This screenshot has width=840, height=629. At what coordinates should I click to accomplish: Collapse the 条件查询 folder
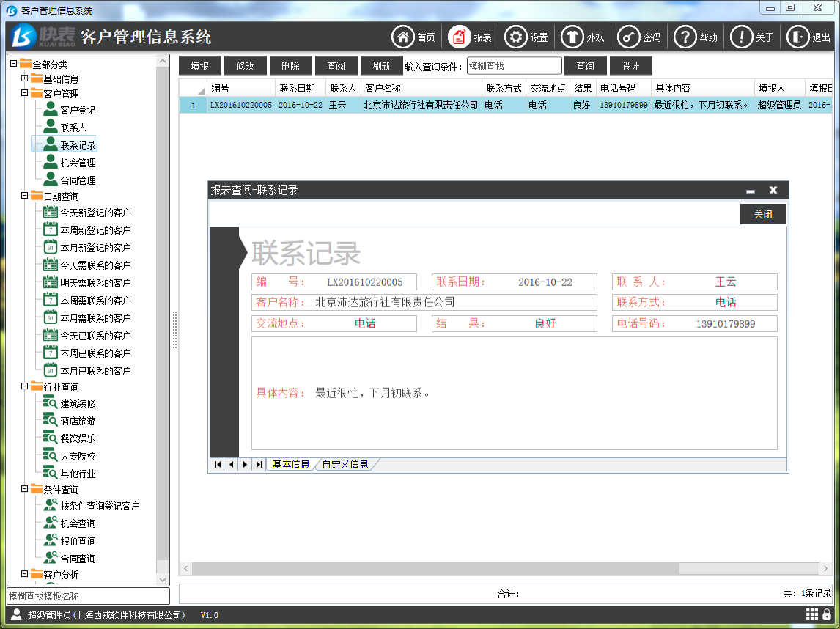click(25, 489)
